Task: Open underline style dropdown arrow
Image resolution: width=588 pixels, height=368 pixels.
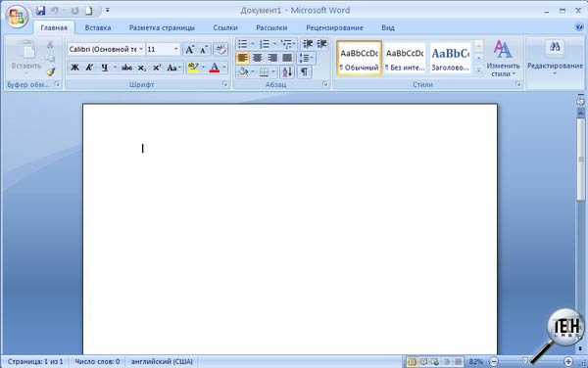Action: 115,68
